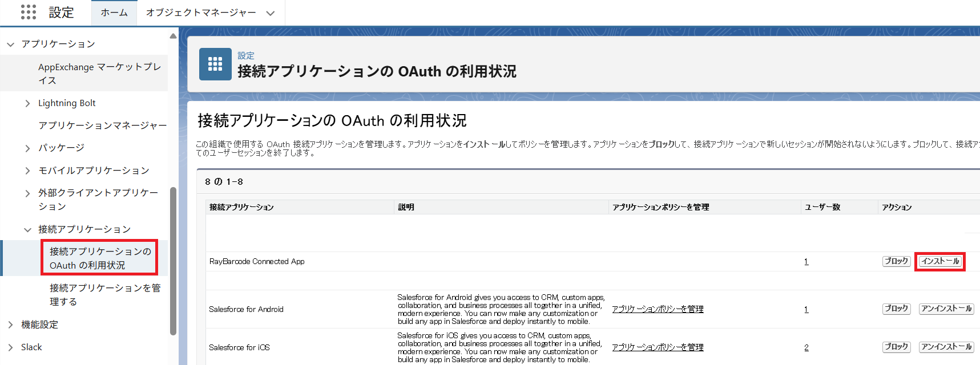Switch to the オブジェクトマネージャー tab
The width and height of the screenshot is (980, 365).
(x=201, y=13)
